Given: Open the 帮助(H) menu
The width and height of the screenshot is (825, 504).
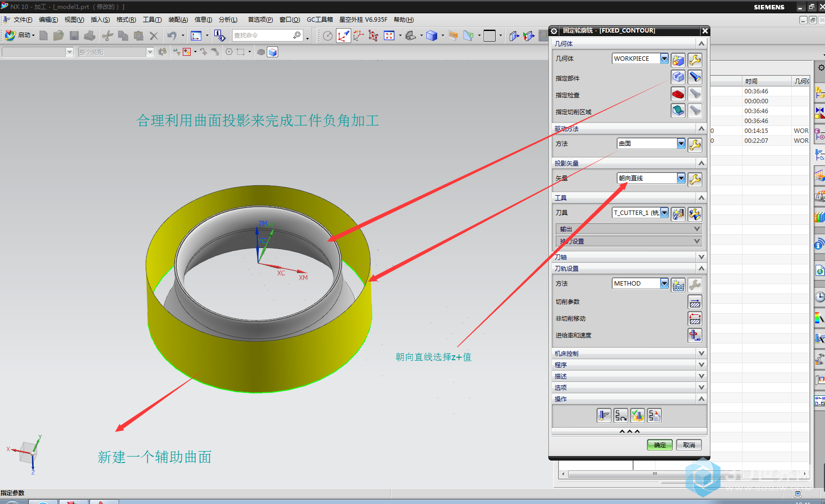Looking at the screenshot, I should (404, 20).
